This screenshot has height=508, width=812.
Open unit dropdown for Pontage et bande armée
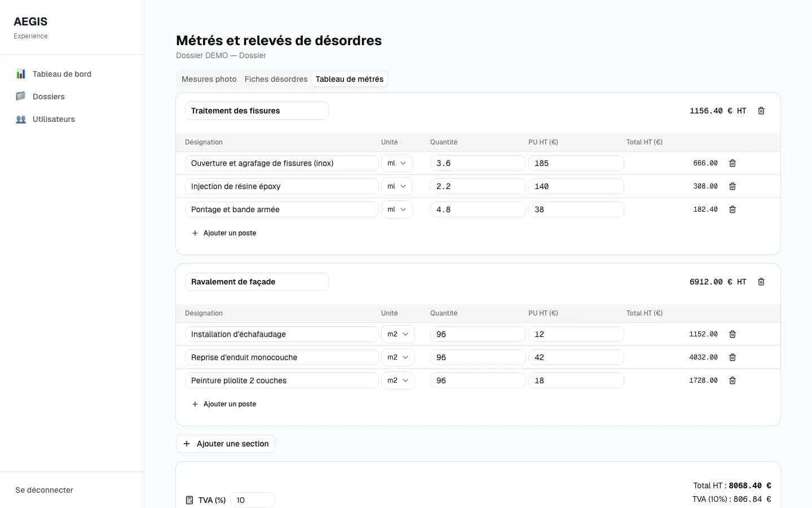tap(397, 209)
